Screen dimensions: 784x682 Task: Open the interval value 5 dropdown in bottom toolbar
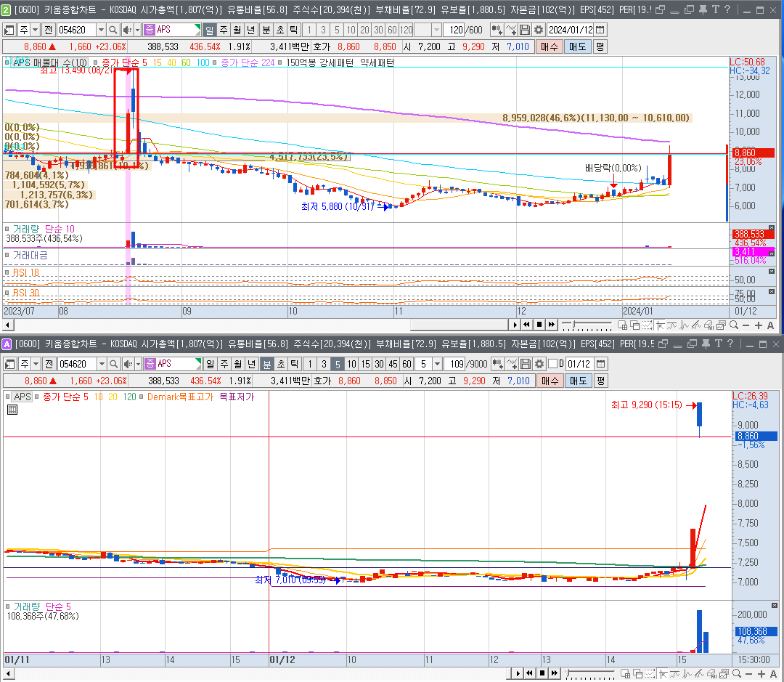(x=438, y=364)
